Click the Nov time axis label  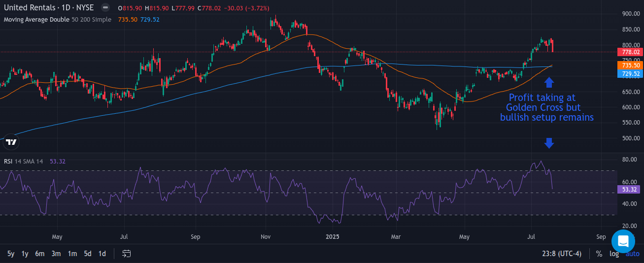pyautogui.click(x=266, y=237)
